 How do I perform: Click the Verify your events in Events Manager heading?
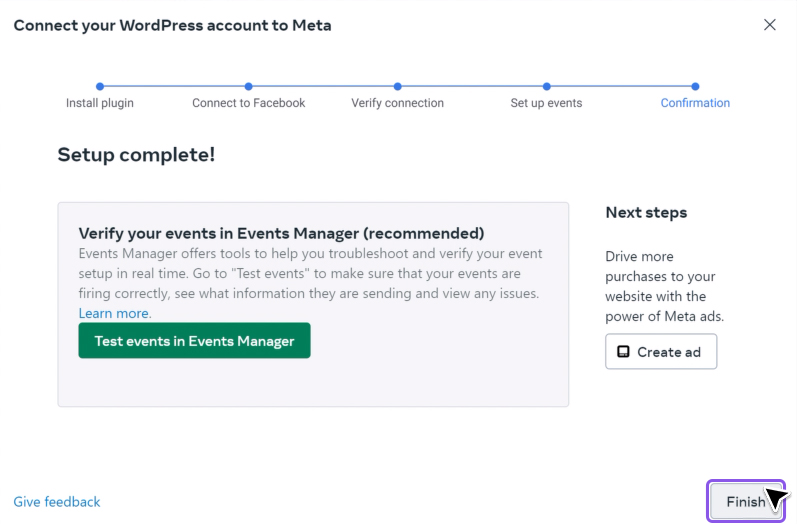tap(281, 234)
